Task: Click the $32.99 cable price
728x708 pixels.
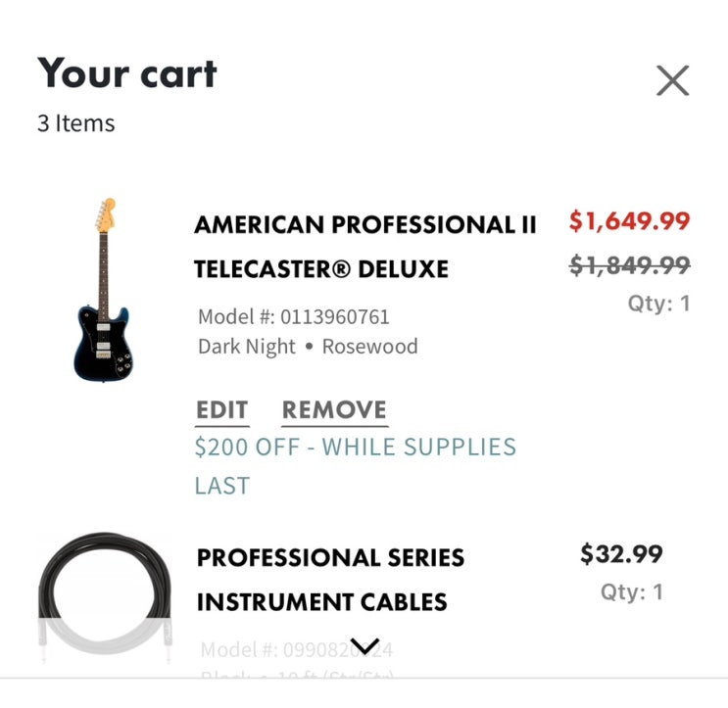Action: pyautogui.click(x=621, y=554)
